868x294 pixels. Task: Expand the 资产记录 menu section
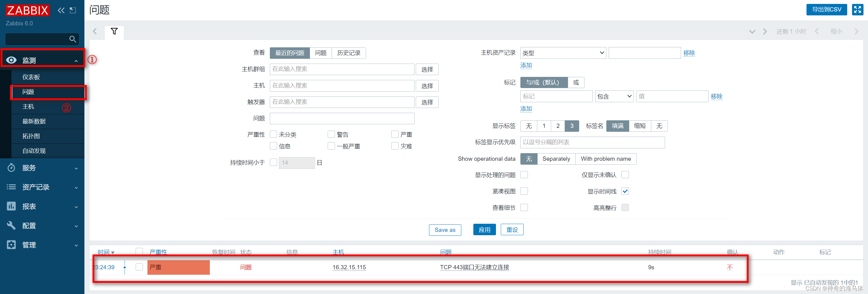[76, 188]
